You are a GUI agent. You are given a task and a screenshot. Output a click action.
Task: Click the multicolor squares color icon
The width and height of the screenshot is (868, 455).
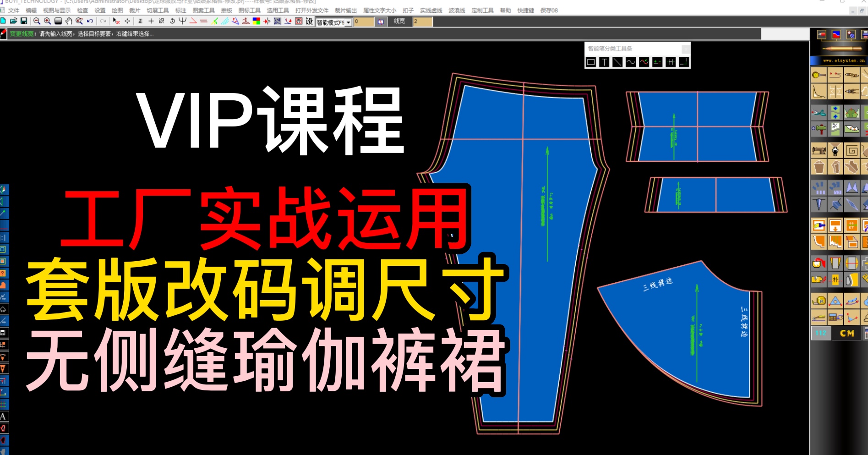point(256,21)
